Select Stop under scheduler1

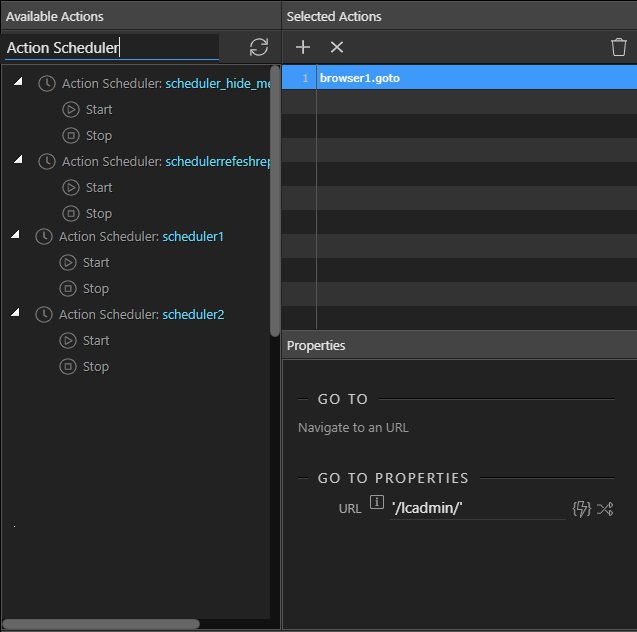(x=96, y=289)
